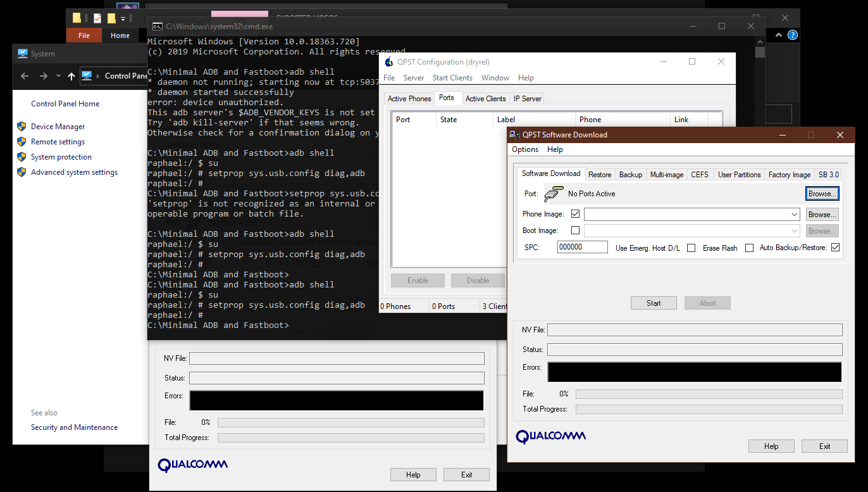868x492 pixels.
Task: Go forward with the System window's forward arrow
Action: (x=43, y=76)
